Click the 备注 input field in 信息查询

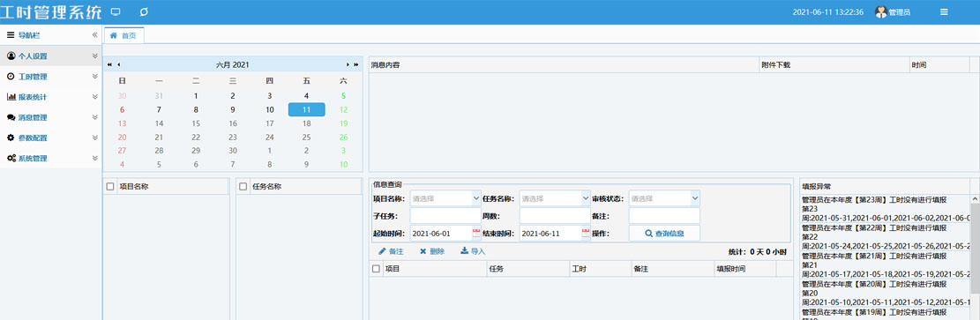(663, 216)
